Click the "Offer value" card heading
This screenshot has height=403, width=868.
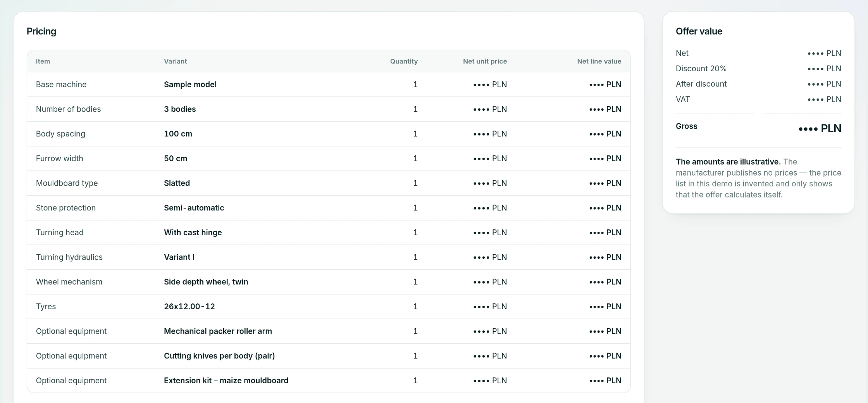click(699, 31)
